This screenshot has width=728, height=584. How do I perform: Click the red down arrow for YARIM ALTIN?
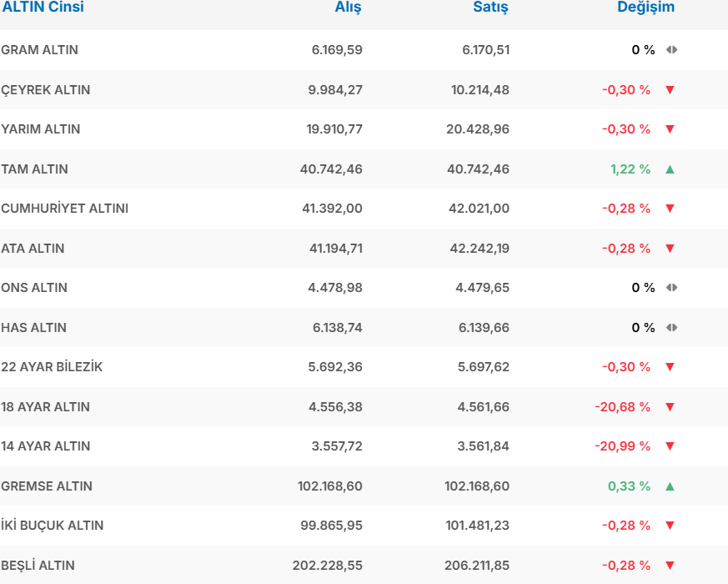pyautogui.click(x=670, y=129)
